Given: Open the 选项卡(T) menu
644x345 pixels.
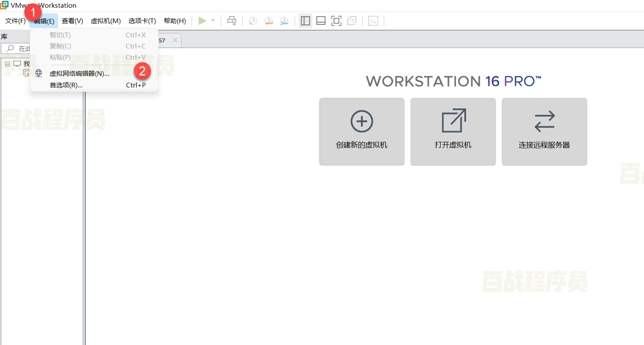Looking at the screenshot, I should tap(142, 21).
